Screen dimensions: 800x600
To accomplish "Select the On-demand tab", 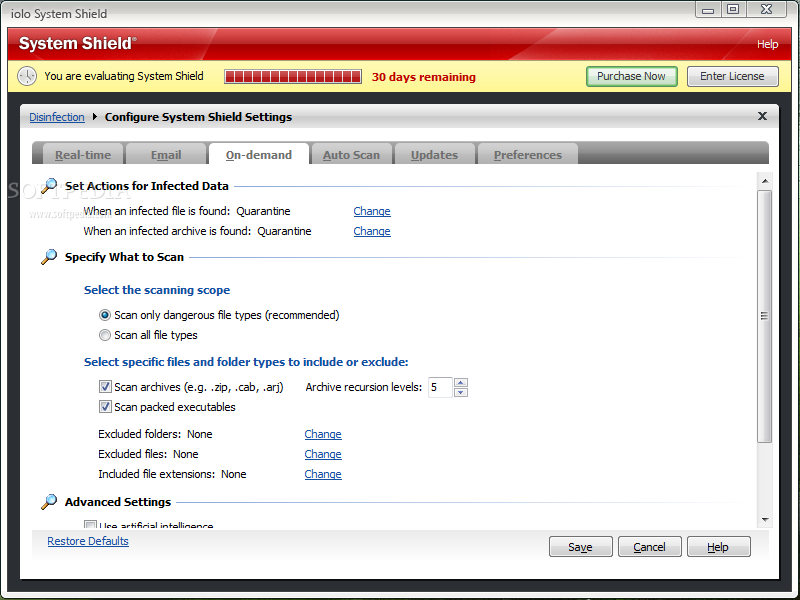I will tap(259, 155).
